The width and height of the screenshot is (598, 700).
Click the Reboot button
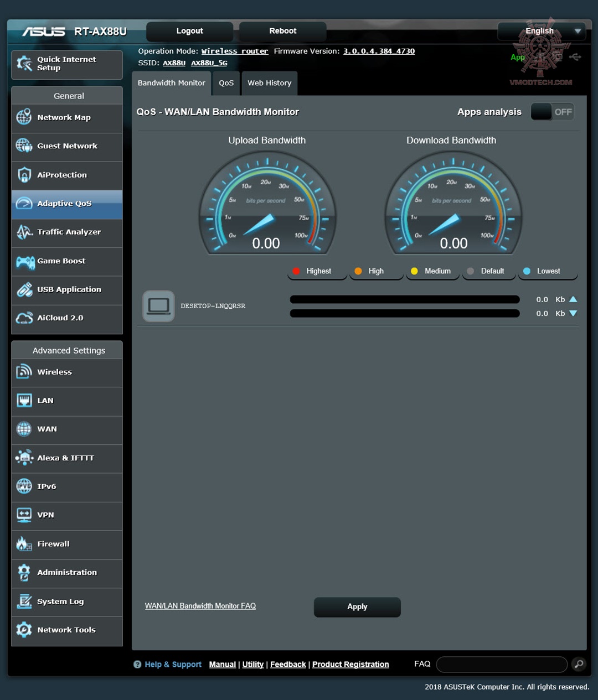[x=282, y=31]
